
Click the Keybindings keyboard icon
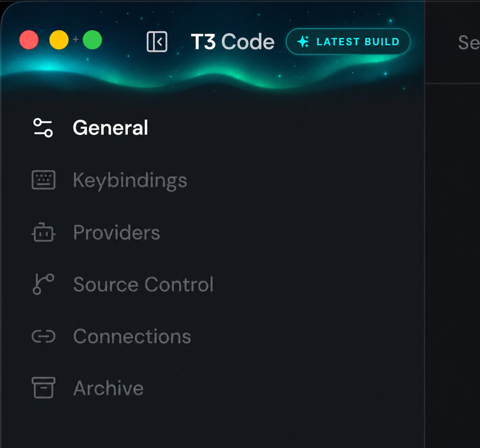43,180
